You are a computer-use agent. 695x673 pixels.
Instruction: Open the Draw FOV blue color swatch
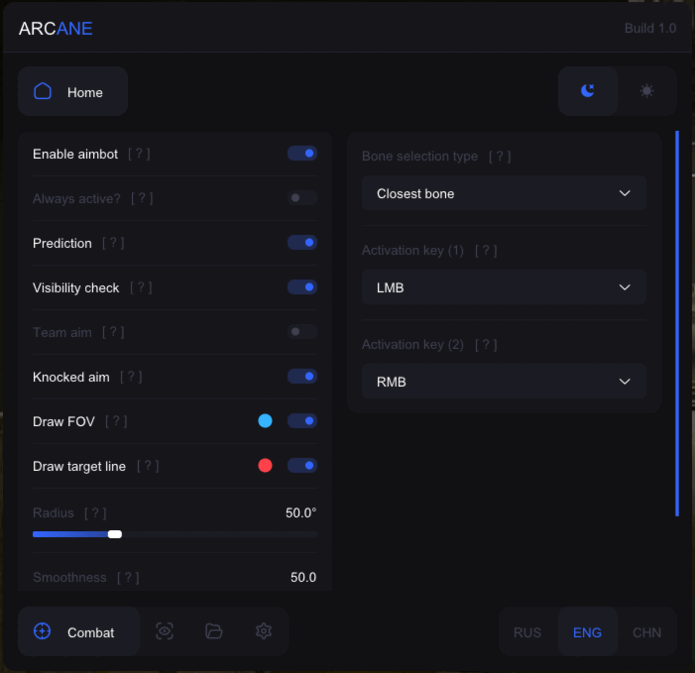pos(265,421)
